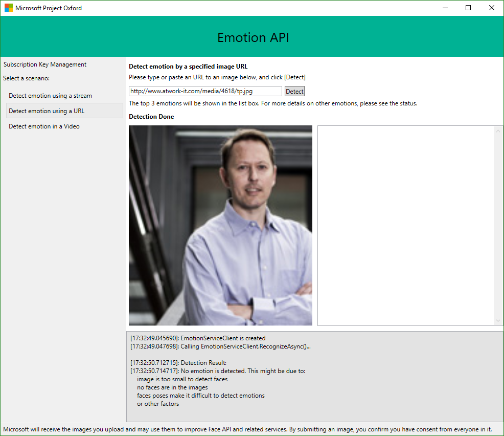Click the 'Emotion API' header title

tap(253, 37)
